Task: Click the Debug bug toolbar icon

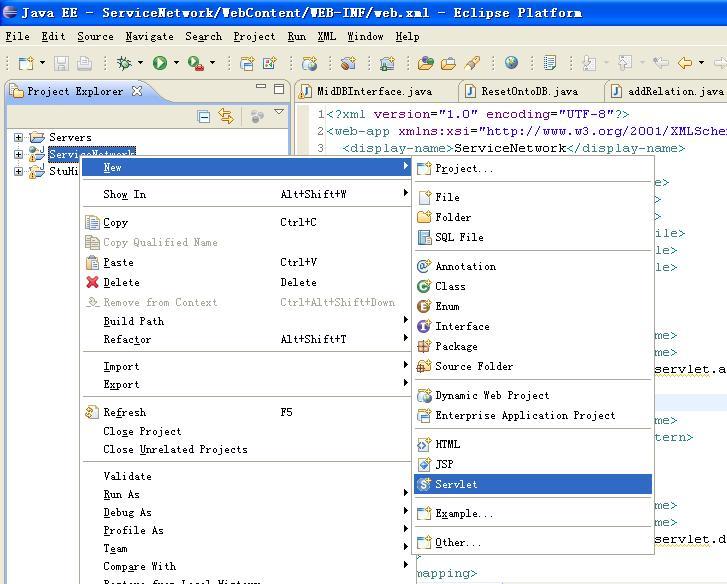Action: [124, 63]
